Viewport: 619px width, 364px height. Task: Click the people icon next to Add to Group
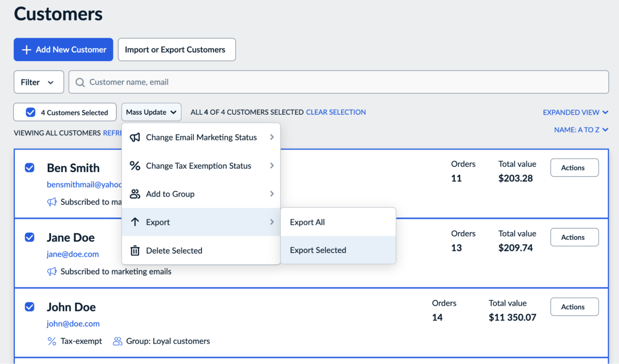tap(135, 194)
